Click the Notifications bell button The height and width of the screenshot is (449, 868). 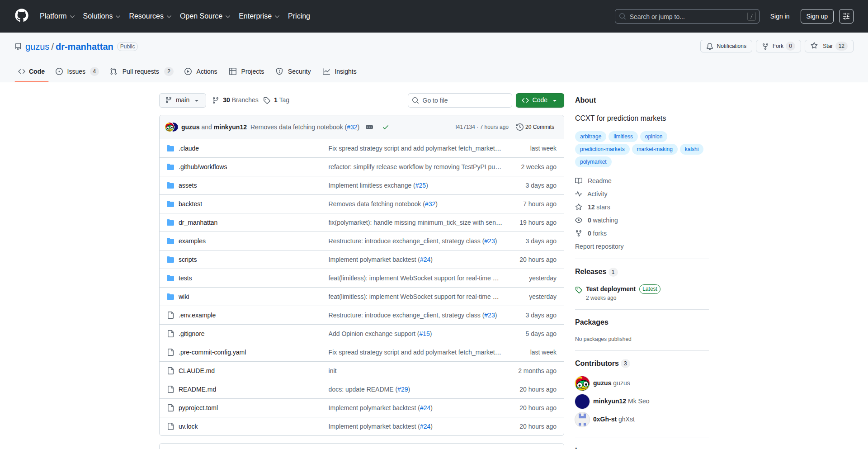click(726, 46)
